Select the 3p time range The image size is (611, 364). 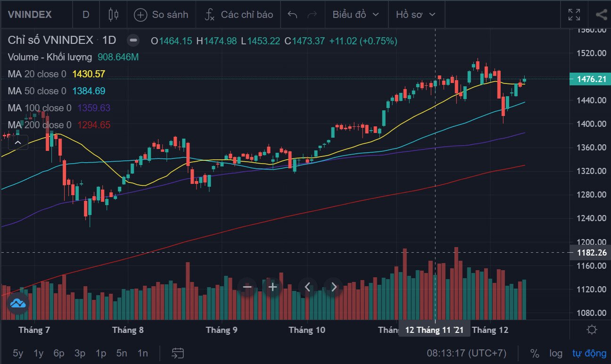tap(80, 353)
